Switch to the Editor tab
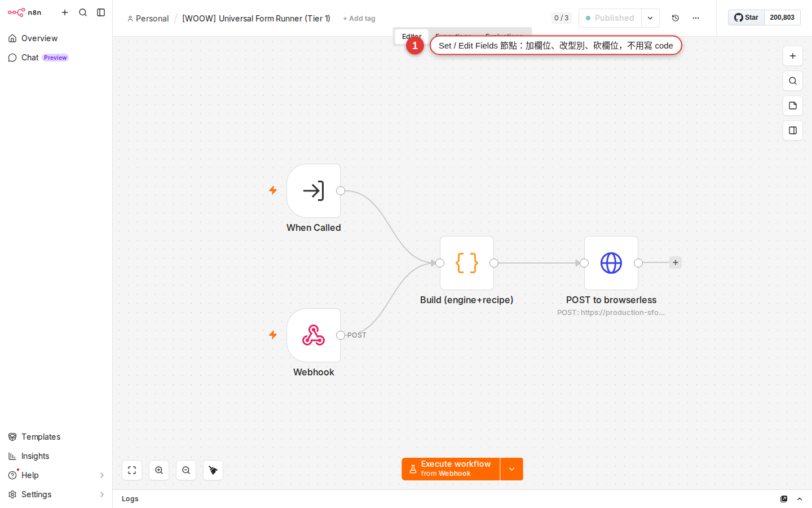Viewport: 812px width, 508px height. (412, 36)
